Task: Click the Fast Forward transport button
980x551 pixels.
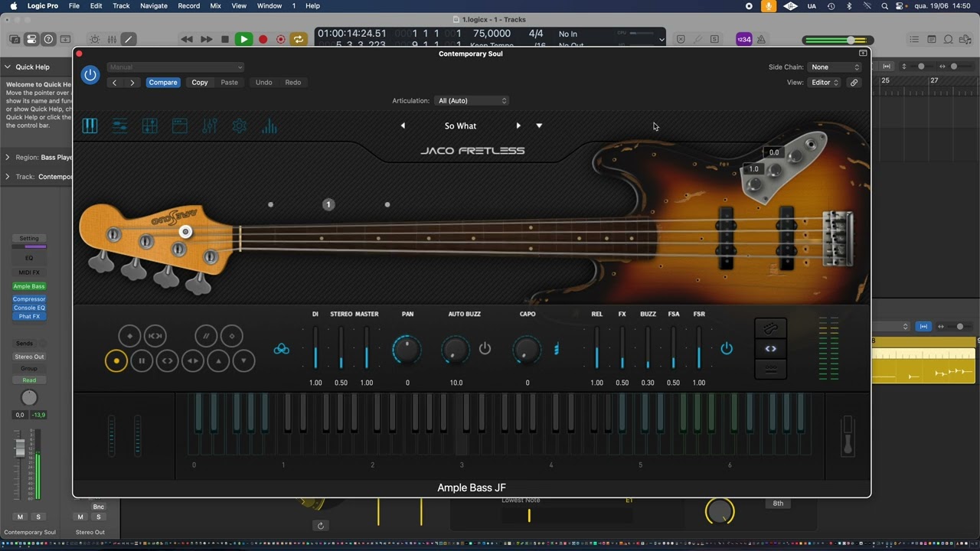Action: [x=206, y=39]
